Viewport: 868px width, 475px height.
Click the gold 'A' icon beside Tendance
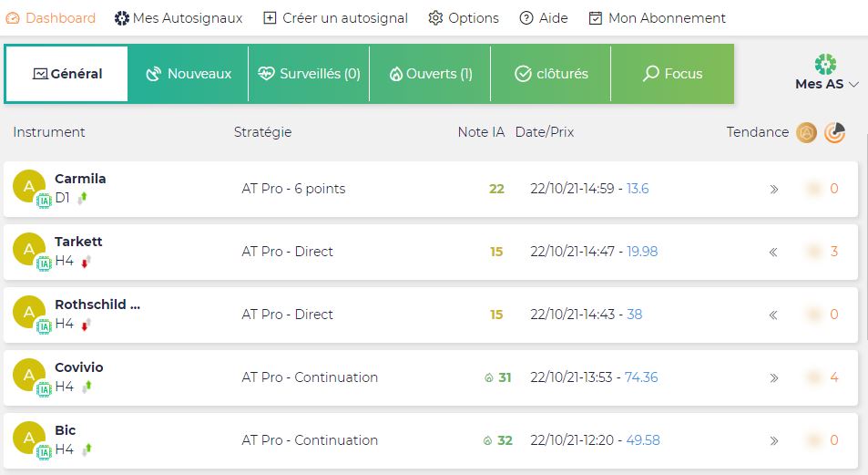pos(806,132)
